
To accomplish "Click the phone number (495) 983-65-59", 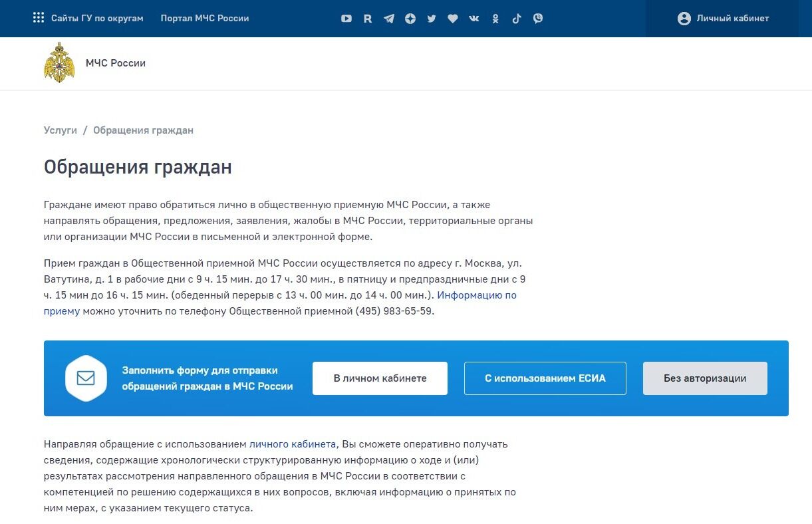I will pyautogui.click(x=394, y=311).
